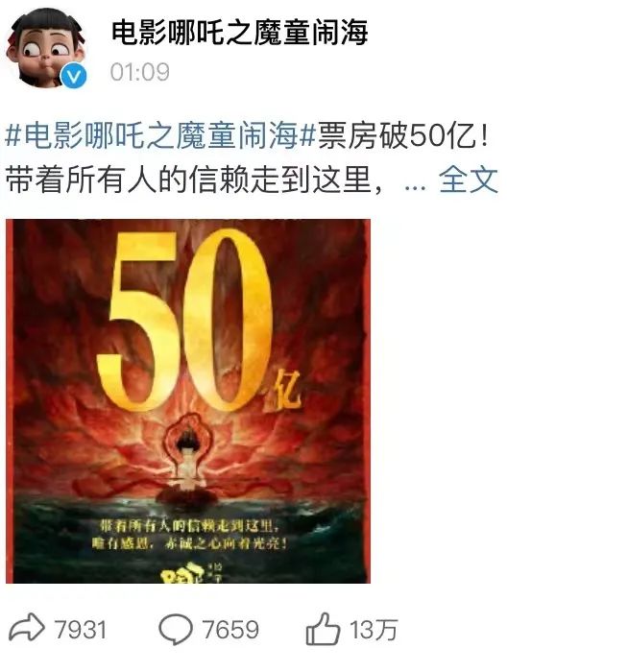The width and height of the screenshot is (628, 672).
Task: Tap the repost arrow icon
Action: (27, 628)
